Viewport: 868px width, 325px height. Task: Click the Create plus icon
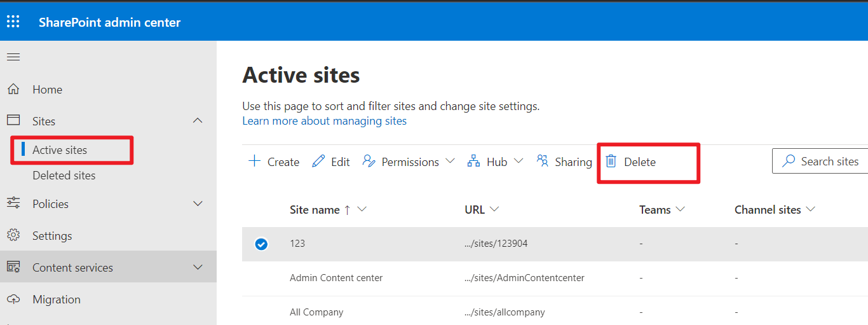[254, 161]
